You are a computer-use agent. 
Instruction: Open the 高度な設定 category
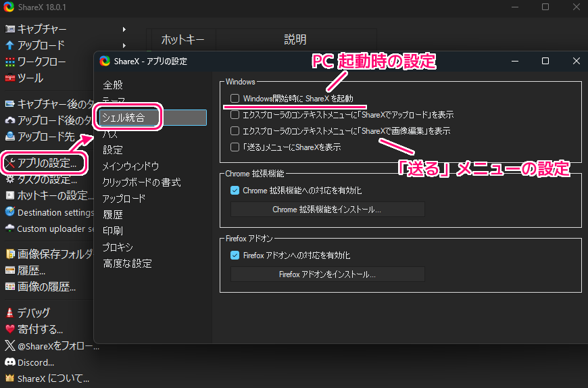pyautogui.click(x=128, y=263)
